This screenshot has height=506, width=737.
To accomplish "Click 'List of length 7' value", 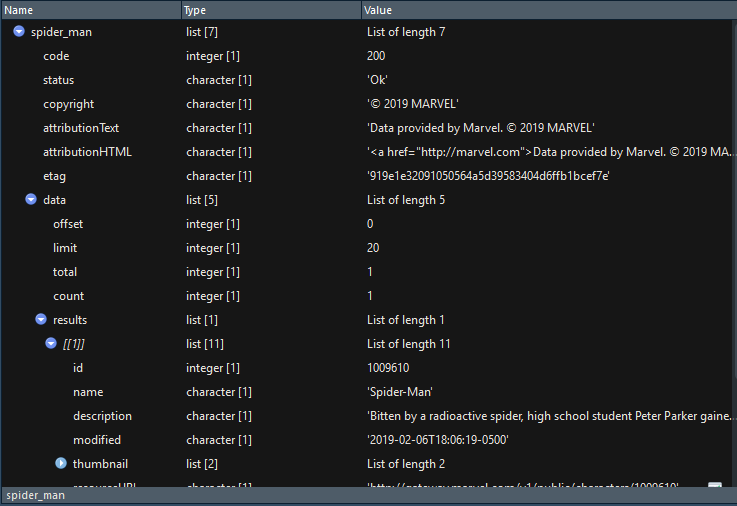I will click(x=406, y=32).
